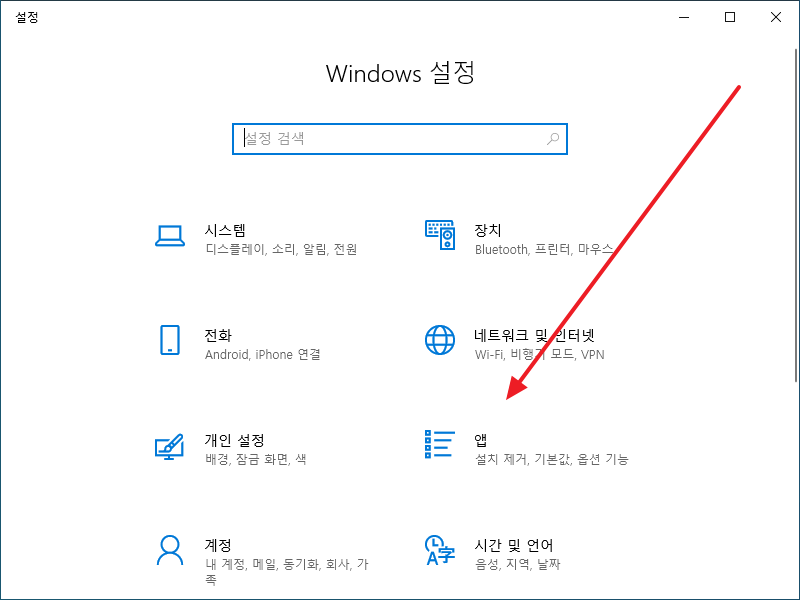Close the 설정 window

pyautogui.click(x=776, y=17)
